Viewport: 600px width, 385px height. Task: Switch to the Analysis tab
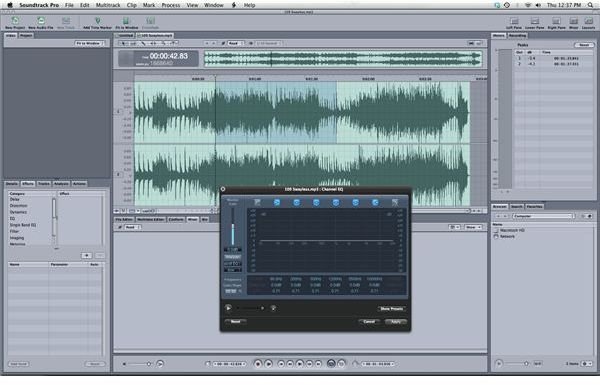61,184
